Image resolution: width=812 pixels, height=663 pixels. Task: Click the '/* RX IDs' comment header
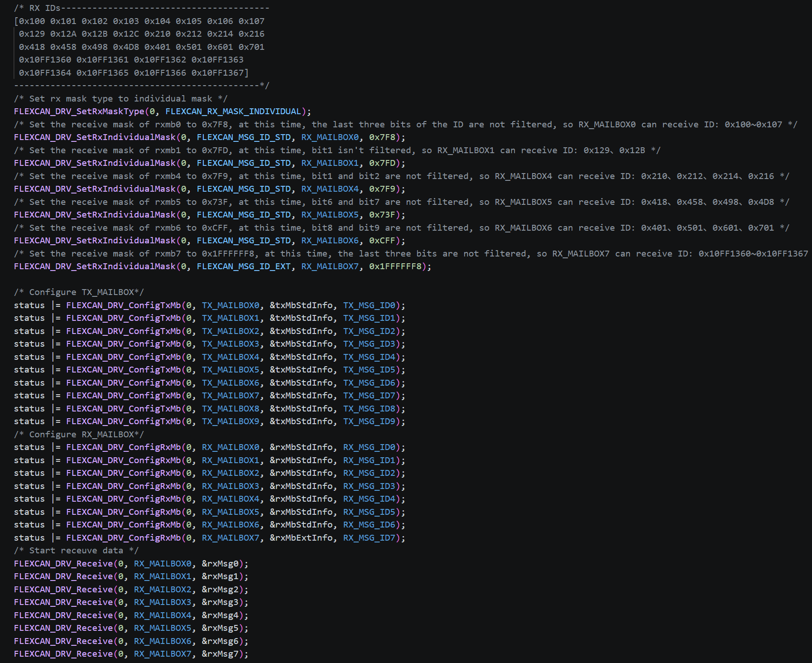(37, 8)
